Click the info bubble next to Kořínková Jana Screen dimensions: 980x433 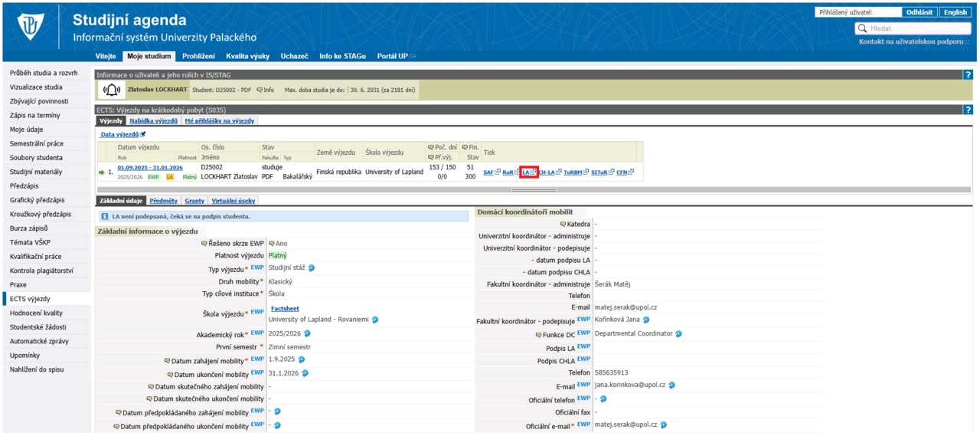[646, 320]
